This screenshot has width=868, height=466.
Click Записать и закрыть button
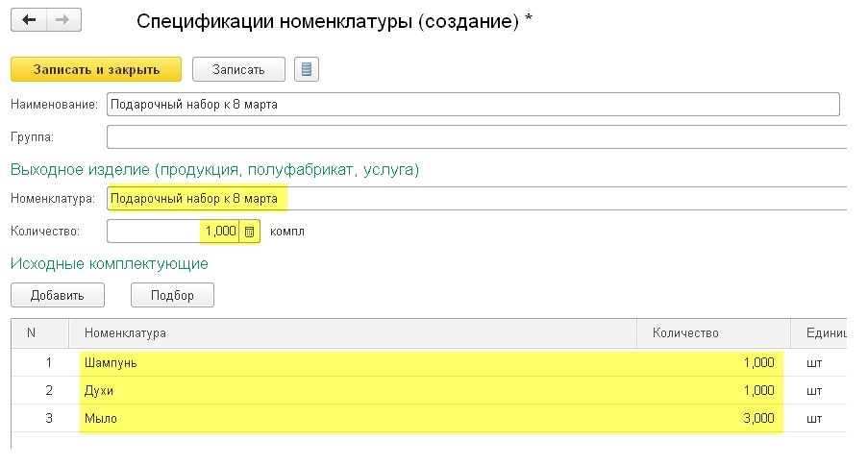coord(96,69)
